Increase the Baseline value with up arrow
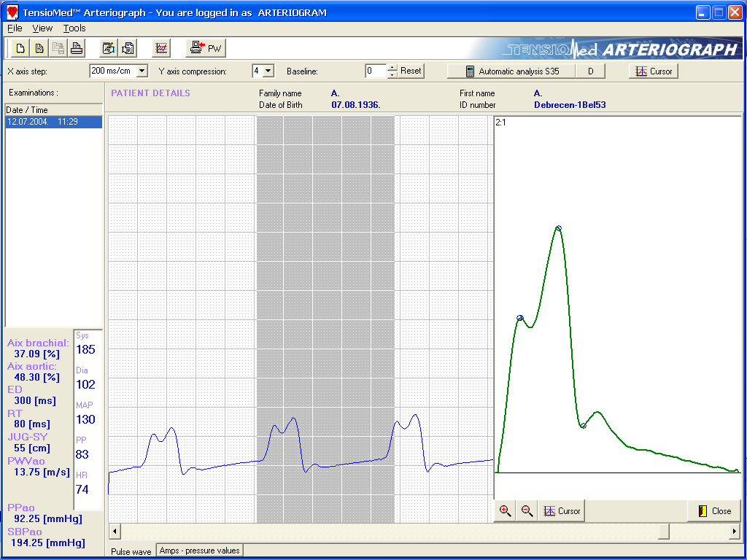This screenshot has width=747, height=560. (392, 68)
